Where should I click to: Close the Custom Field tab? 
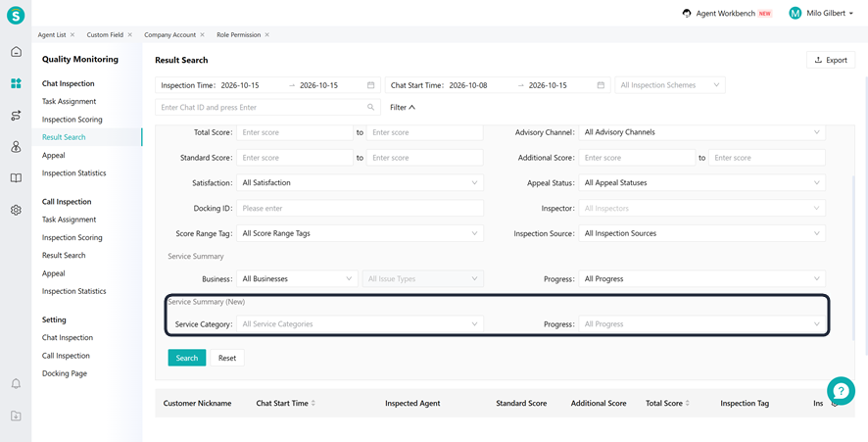click(x=130, y=34)
